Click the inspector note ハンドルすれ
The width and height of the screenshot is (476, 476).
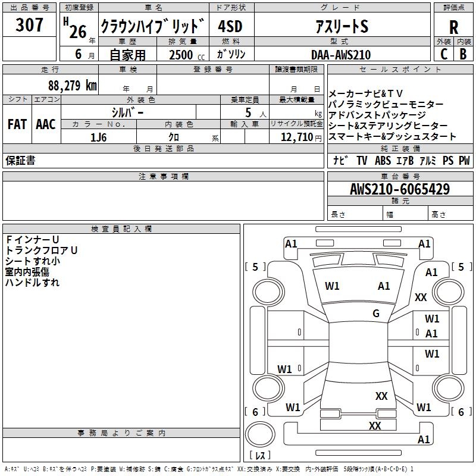click(32, 282)
